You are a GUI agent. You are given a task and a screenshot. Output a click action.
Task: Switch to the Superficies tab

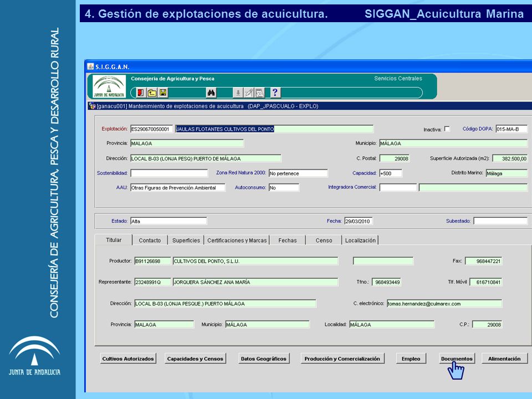click(x=186, y=240)
